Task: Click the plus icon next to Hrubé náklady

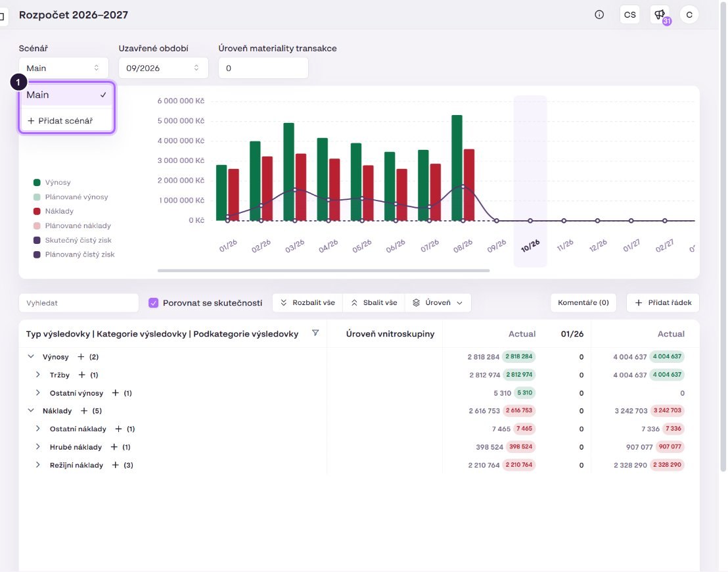Action: (x=114, y=447)
